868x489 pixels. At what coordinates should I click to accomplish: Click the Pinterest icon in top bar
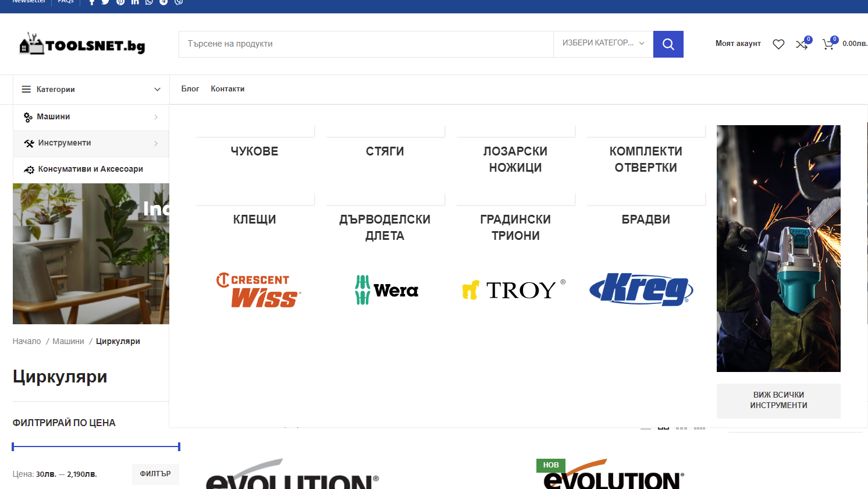click(120, 2)
